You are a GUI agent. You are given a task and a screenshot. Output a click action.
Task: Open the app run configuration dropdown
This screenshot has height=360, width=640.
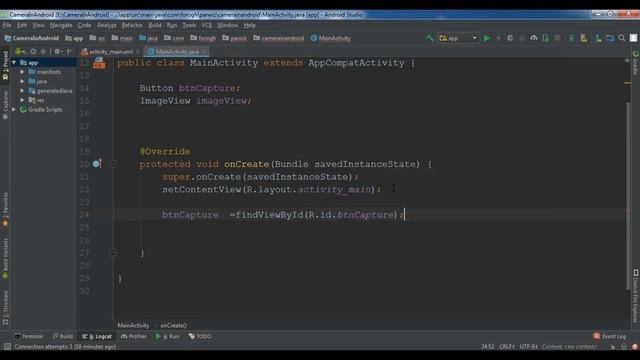point(458,38)
